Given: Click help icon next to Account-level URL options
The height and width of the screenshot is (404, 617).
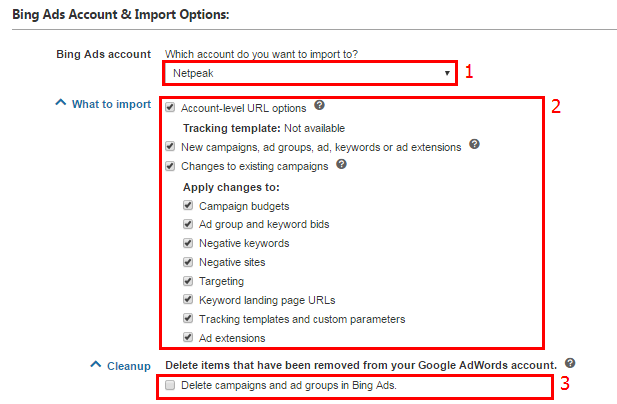Looking at the screenshot, I should tap(318, 106).
